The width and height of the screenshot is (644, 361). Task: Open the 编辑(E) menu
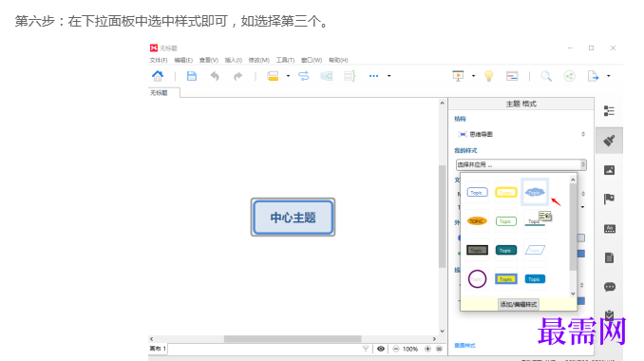coord(183,60)
